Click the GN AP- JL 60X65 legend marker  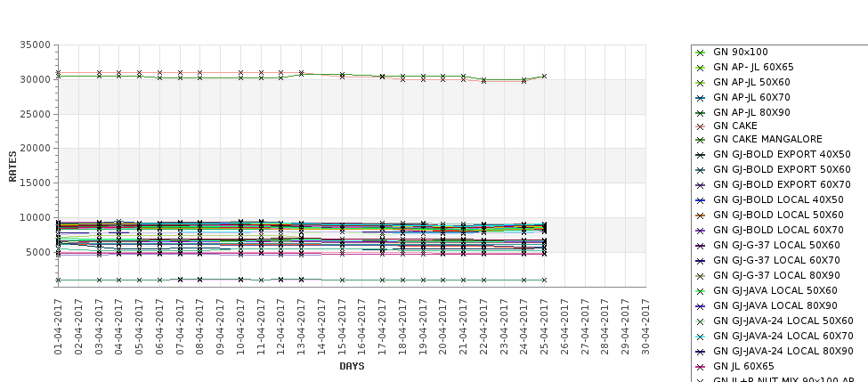pos(701,68)
